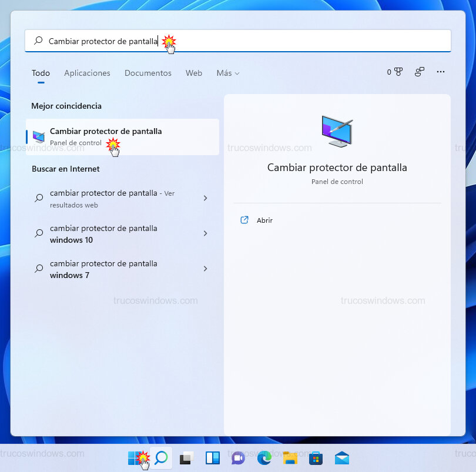Launch Microsoft Teams Chat from the taskbar
This screenshot has height=472, width=476.
point(237,458)
